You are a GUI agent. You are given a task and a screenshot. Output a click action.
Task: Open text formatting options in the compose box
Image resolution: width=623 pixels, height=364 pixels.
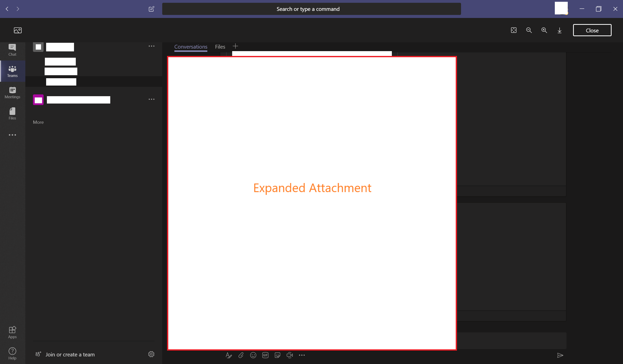(x=229, y=355)
